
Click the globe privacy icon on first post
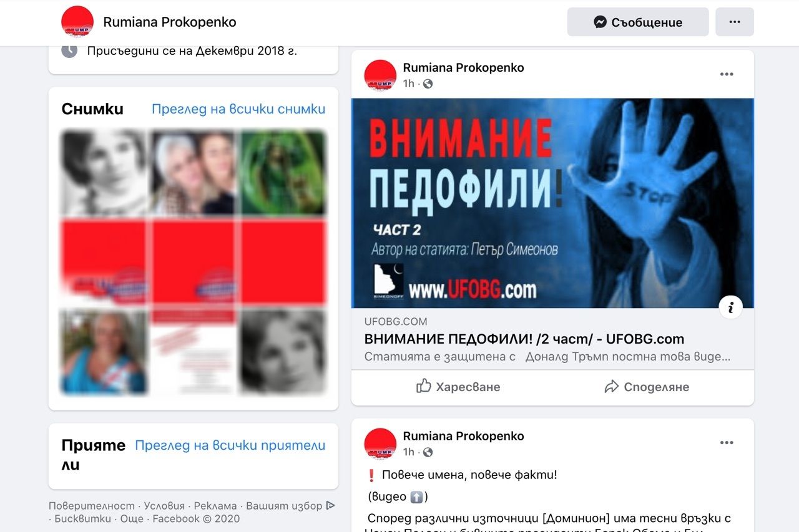click(x=428, y=84)
